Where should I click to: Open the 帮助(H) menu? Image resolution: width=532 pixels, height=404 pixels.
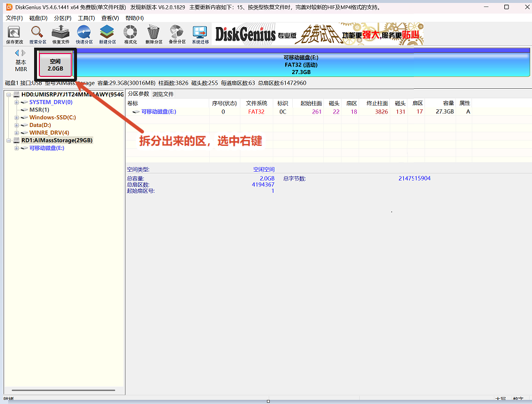pos(135,18)
